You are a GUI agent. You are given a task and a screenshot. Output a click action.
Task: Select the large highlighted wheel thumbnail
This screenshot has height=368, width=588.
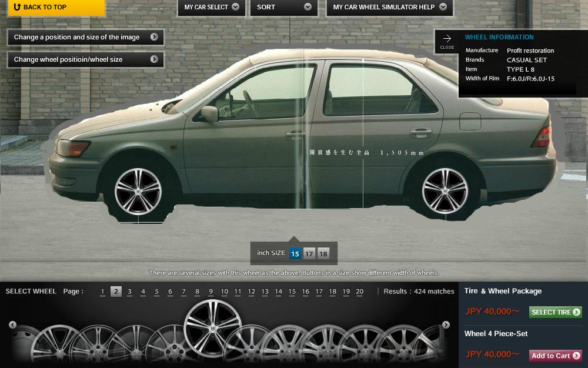tap(212, 328)
